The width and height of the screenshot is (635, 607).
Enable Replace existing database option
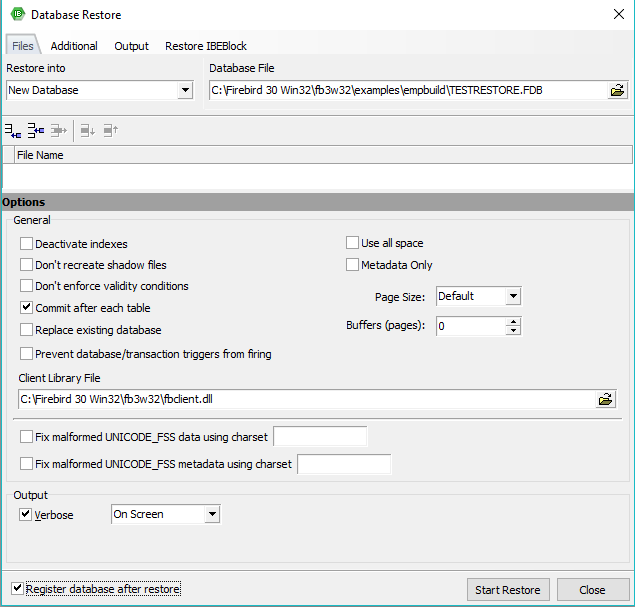pyautogui.click(x=26, y=330)
